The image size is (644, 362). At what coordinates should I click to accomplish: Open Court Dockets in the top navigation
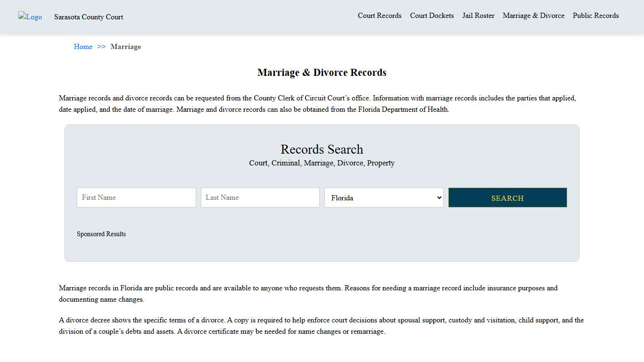click(431, 16)
